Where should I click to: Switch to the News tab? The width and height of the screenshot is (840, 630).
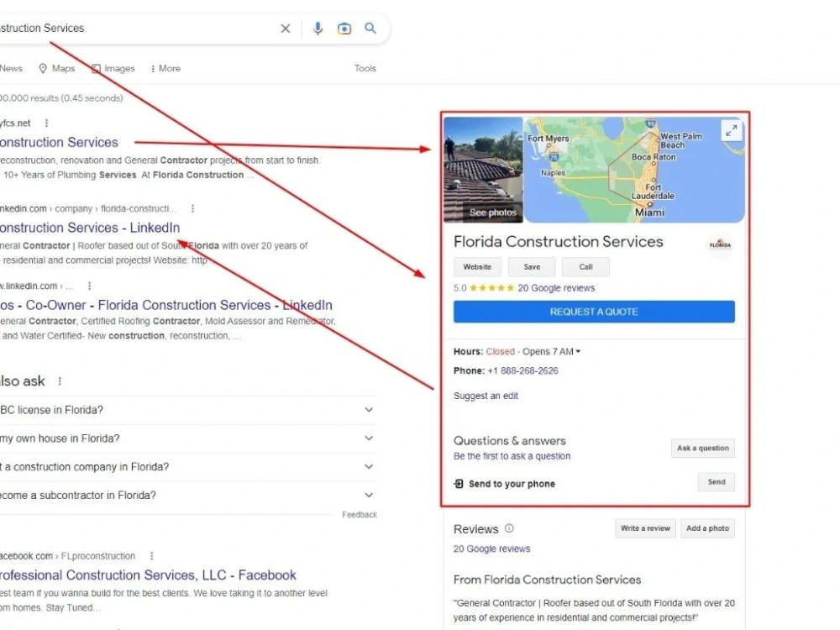pos(11,69)
